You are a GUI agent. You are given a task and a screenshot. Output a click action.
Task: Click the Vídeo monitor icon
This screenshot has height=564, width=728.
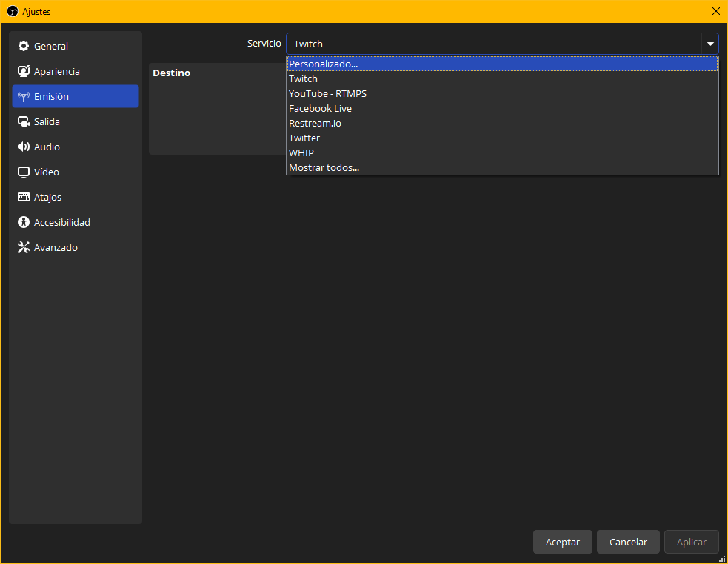[23, 172]
